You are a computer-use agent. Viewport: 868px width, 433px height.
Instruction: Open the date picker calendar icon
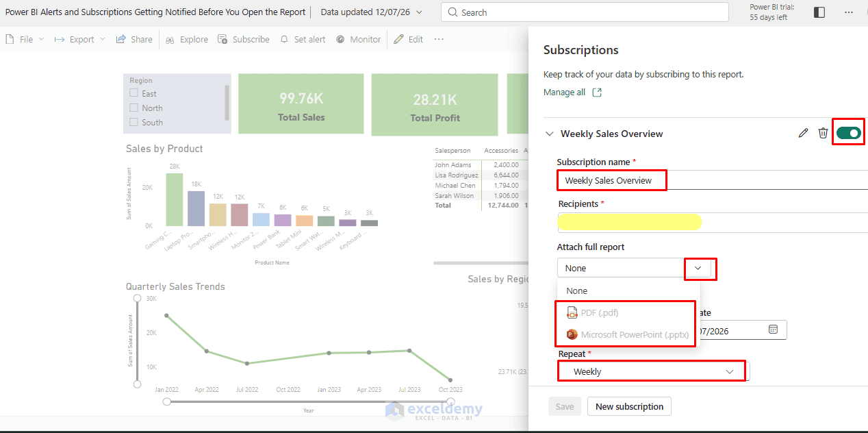773,330
